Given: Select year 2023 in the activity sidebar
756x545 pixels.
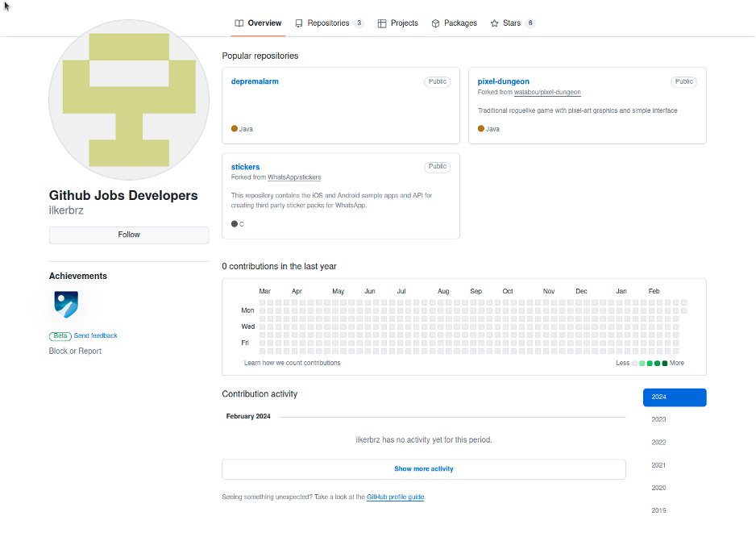Looking at the screenshot, I should [x=658, y=419].
